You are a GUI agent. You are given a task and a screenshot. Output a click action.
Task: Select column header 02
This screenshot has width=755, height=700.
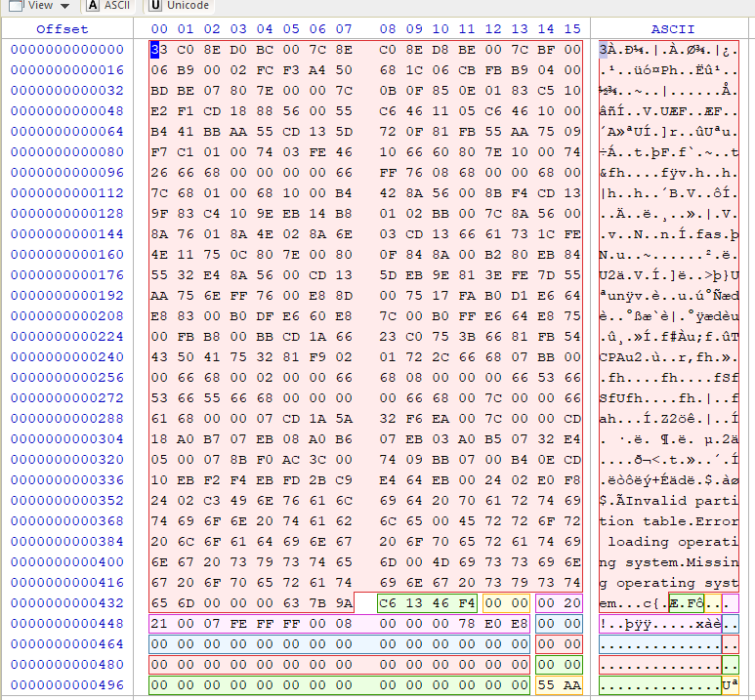212,29
